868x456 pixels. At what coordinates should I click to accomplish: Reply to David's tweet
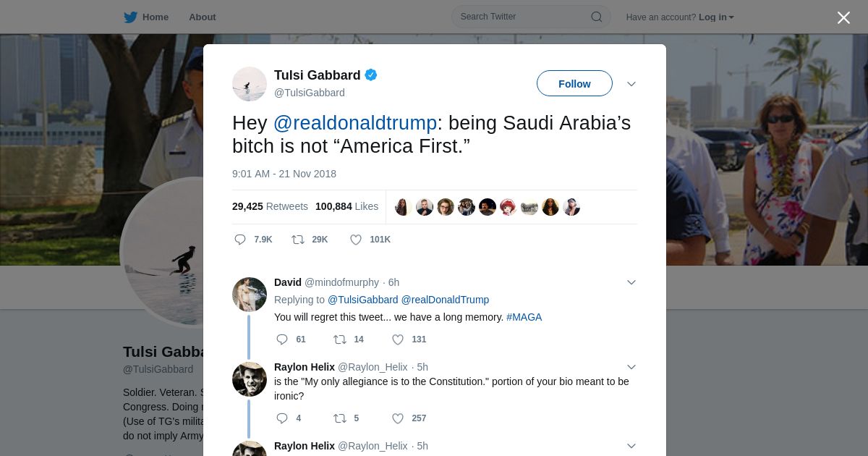pos(282,339)
